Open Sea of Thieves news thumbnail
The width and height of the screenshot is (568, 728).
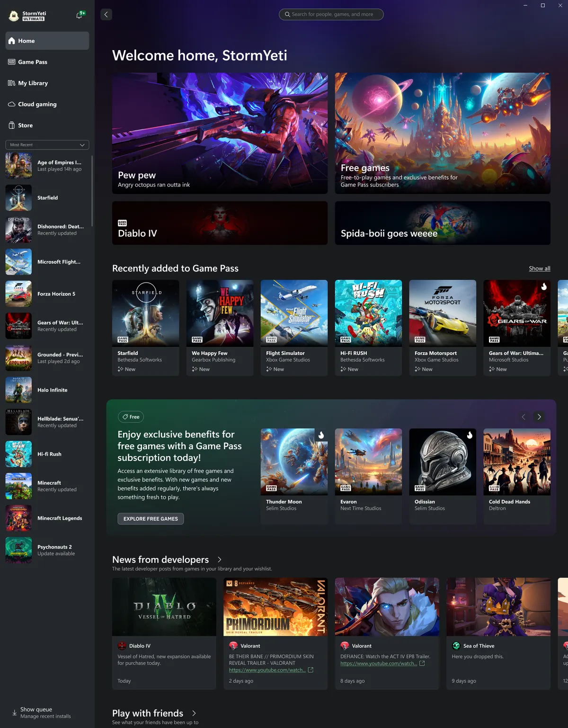498,607
